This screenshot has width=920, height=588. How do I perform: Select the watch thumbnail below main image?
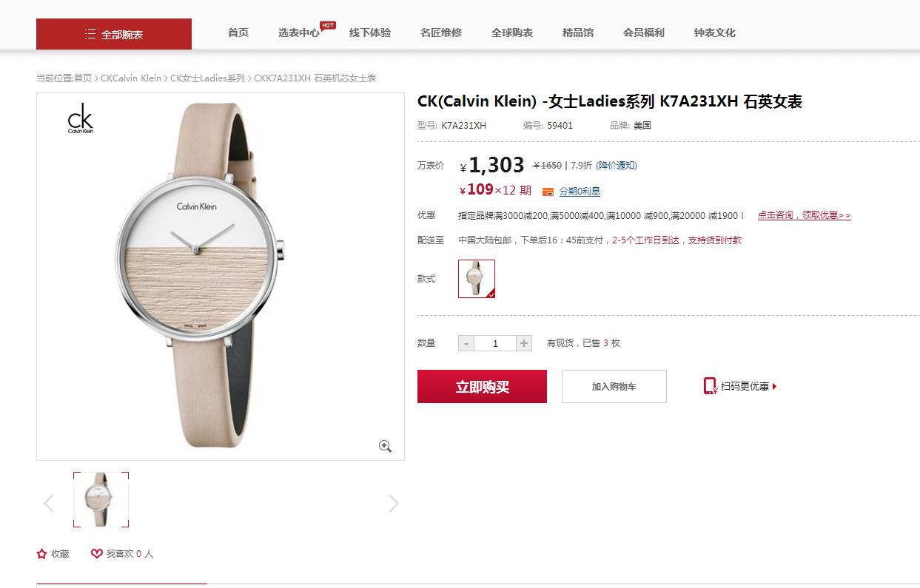(101, 500)
